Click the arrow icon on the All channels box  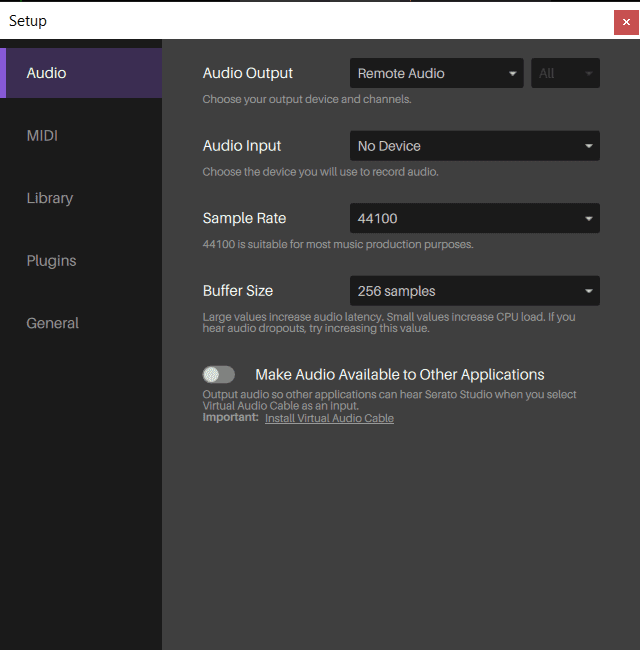589,74
